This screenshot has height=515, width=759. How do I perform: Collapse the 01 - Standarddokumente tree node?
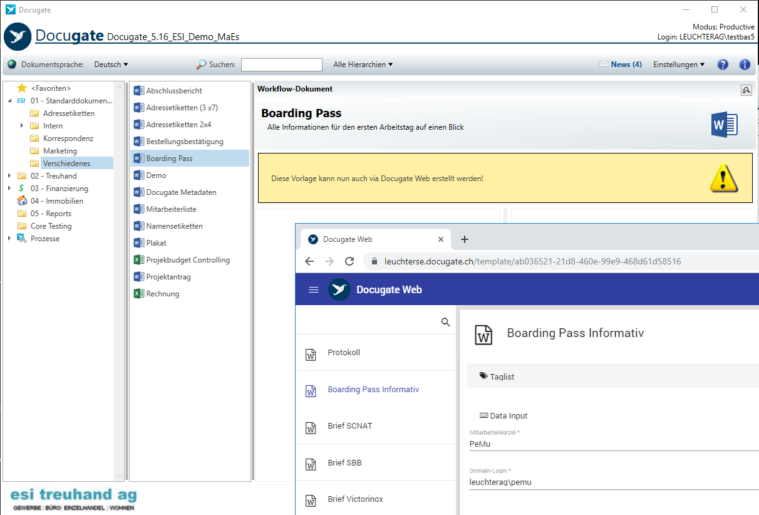click(9, 101)
